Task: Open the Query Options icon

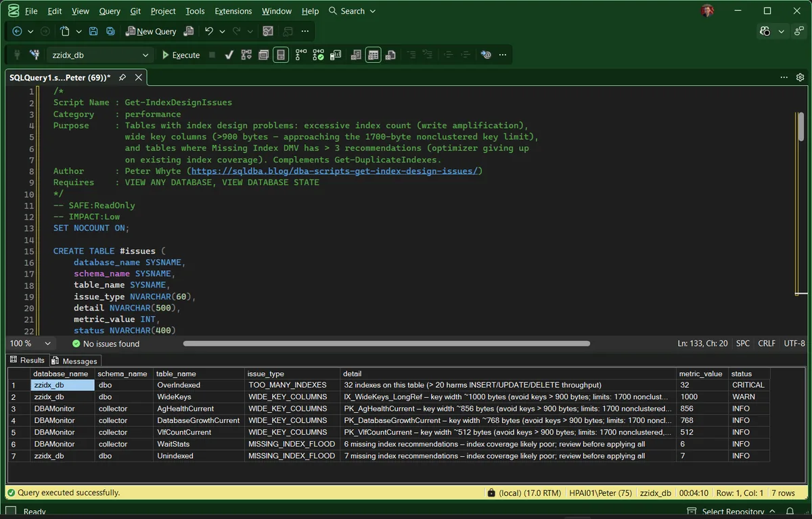Action: point(263,55)
